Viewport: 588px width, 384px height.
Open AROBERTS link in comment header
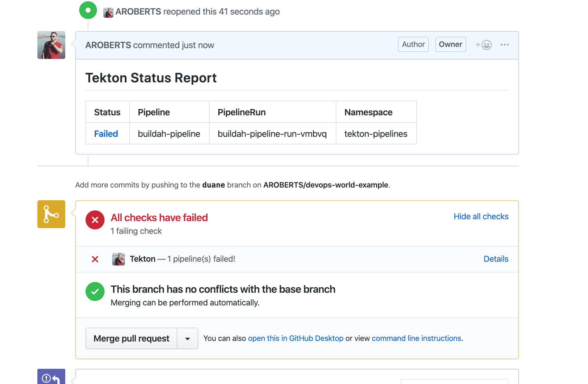pos(108,45)
